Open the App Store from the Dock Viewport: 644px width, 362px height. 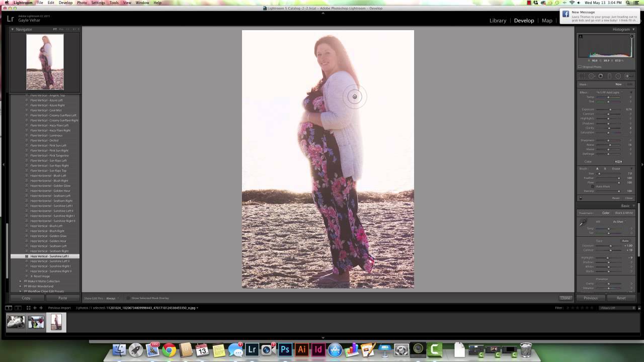click(x=335, y=349)
